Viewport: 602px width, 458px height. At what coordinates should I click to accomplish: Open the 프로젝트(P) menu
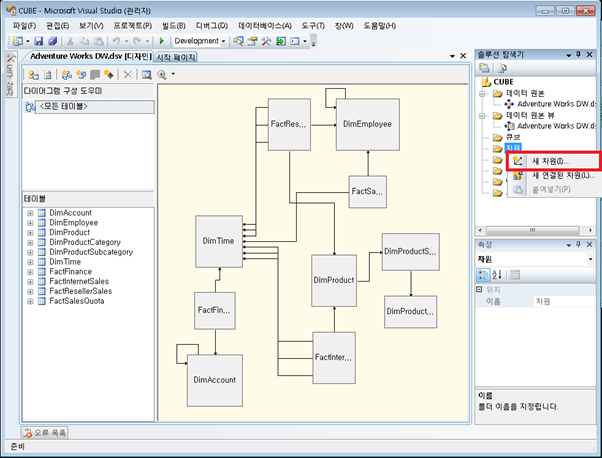click(133, 26)
